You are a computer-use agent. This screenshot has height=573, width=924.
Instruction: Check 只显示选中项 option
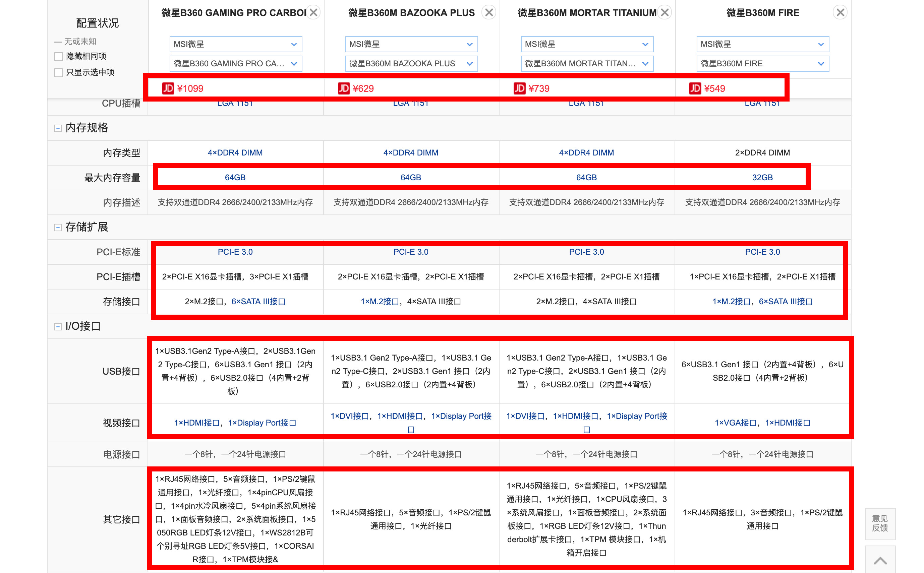(58, 72)
